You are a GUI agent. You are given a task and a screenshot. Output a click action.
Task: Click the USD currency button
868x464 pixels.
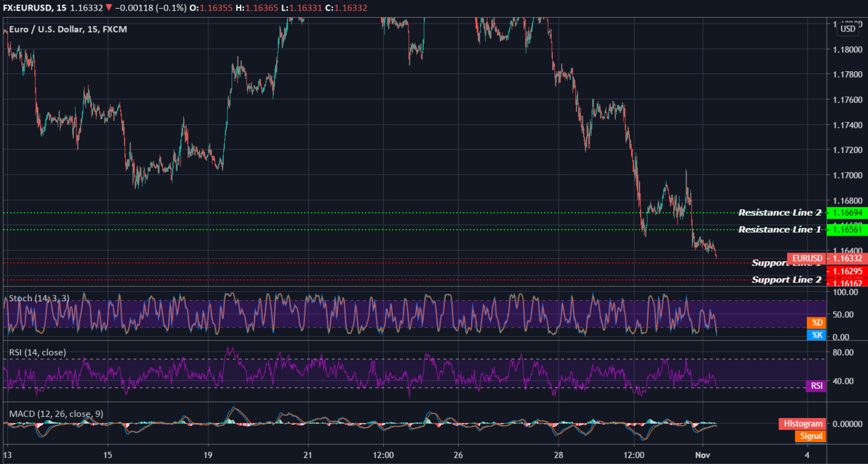point(848,29)
